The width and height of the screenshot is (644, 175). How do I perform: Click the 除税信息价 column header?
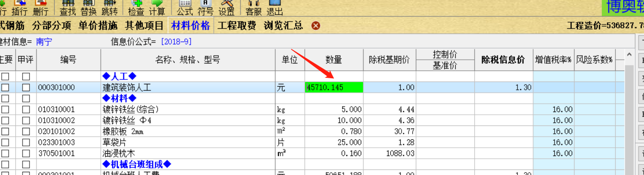[x=504, y=60]
